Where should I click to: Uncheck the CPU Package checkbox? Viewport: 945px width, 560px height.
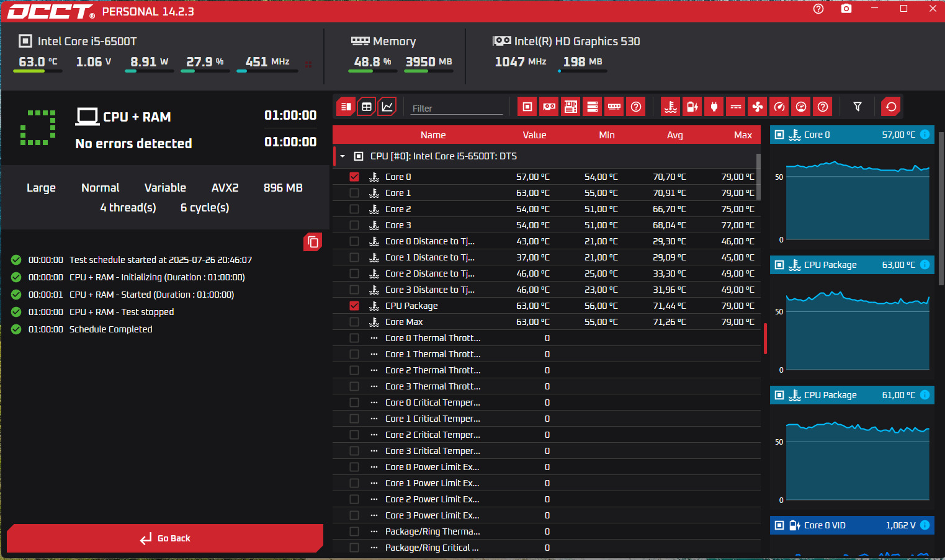354,306
